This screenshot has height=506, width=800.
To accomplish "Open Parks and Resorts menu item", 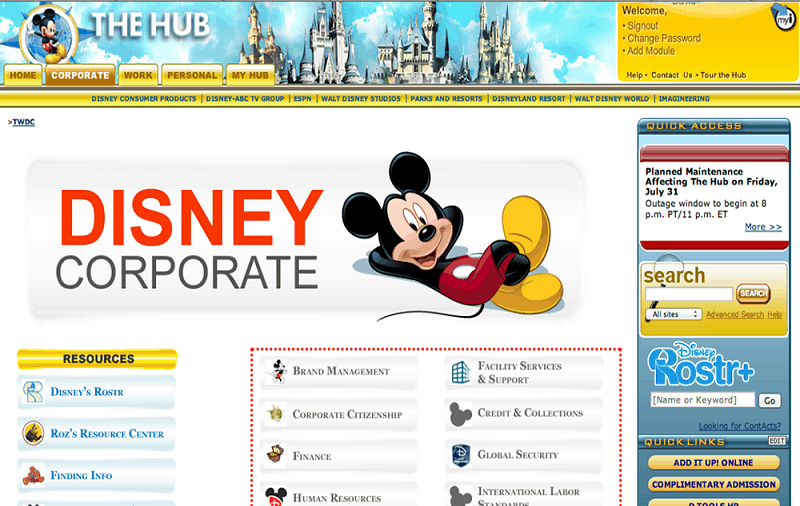I will (x=446, y=98).
